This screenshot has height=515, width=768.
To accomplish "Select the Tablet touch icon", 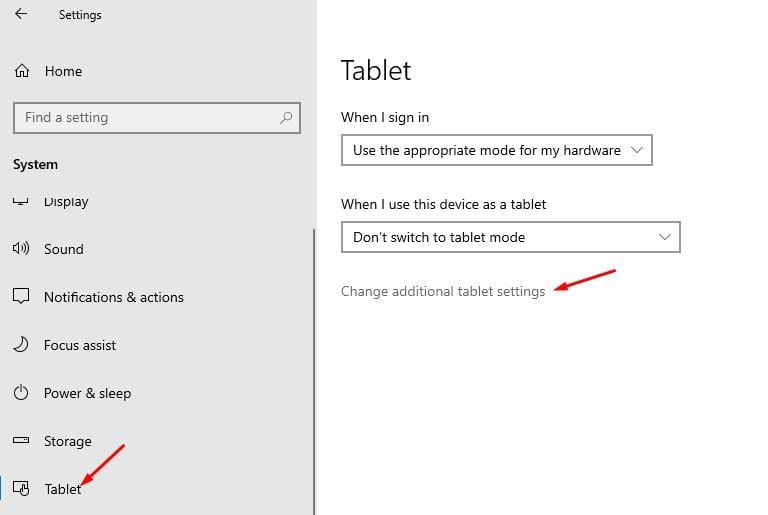I will tap(21, 488).
